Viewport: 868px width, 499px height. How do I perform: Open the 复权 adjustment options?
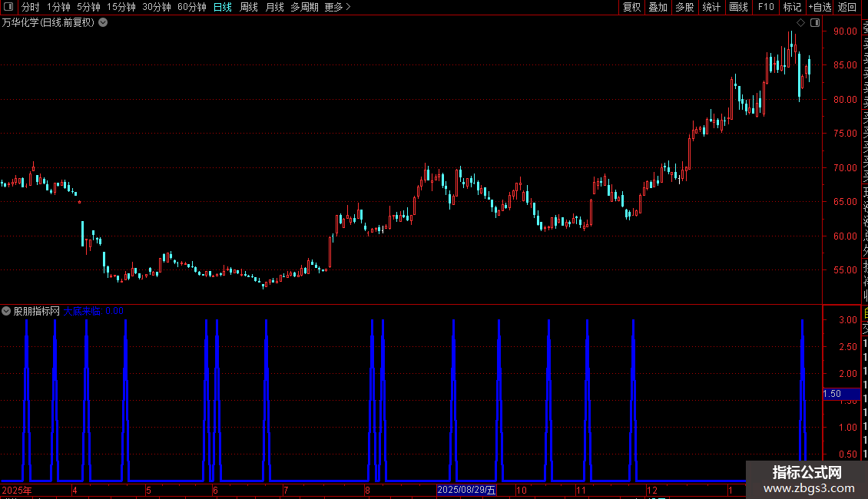coord(631,7)
